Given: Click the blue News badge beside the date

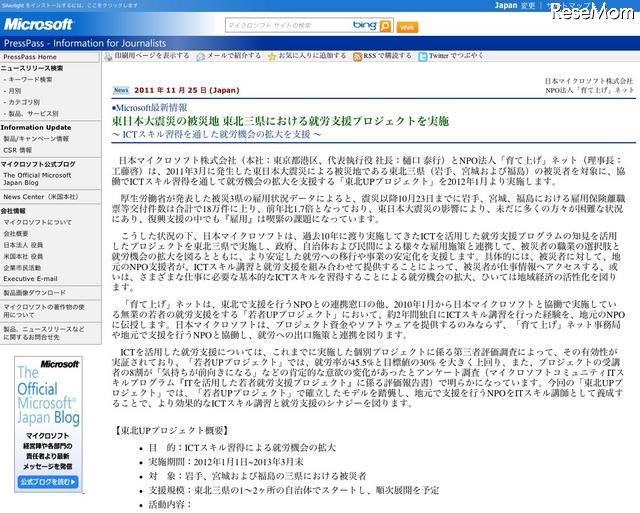Looking at the screenshot, I should pos(121,90).
